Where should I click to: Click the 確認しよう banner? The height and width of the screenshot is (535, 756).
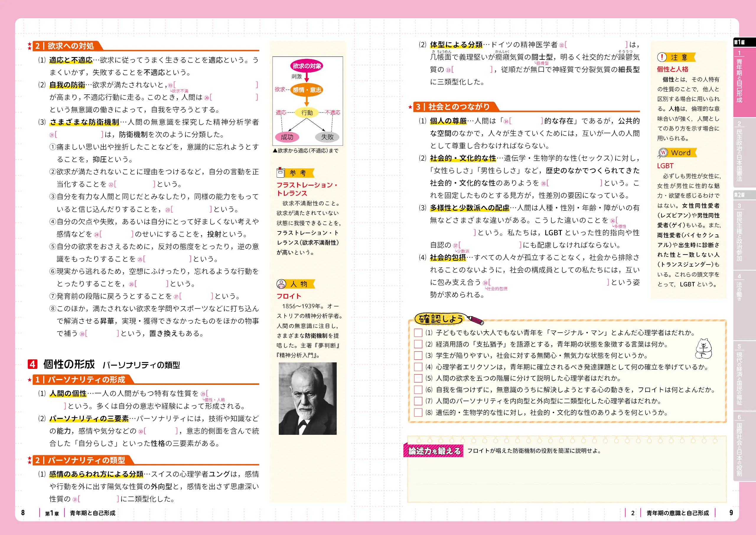pyautogui.click(x=441, y=319)
